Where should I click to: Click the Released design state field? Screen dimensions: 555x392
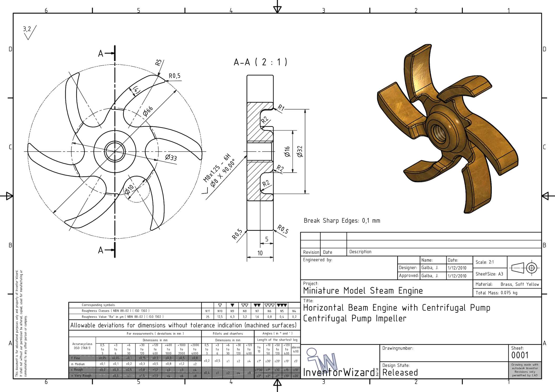point(400,373)
